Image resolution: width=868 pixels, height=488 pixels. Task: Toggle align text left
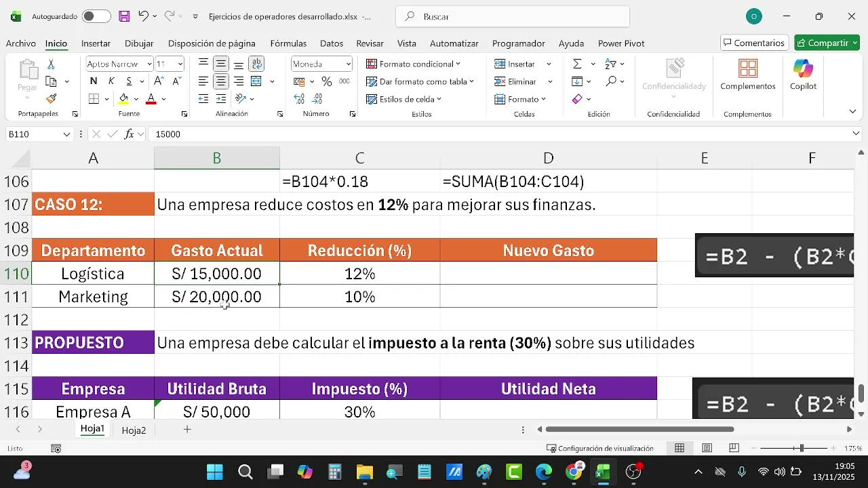203,81
